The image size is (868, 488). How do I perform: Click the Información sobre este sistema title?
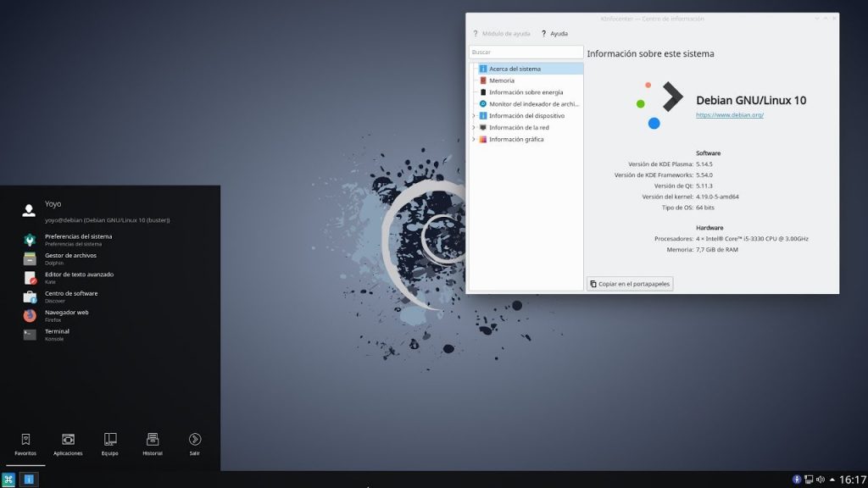[650, 53]
